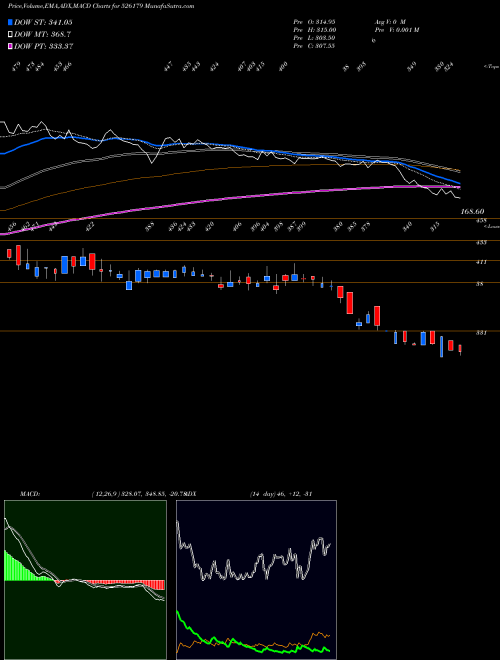Click the white DOW MT legend swatch
500x660 pixels.
pos(10,34)
